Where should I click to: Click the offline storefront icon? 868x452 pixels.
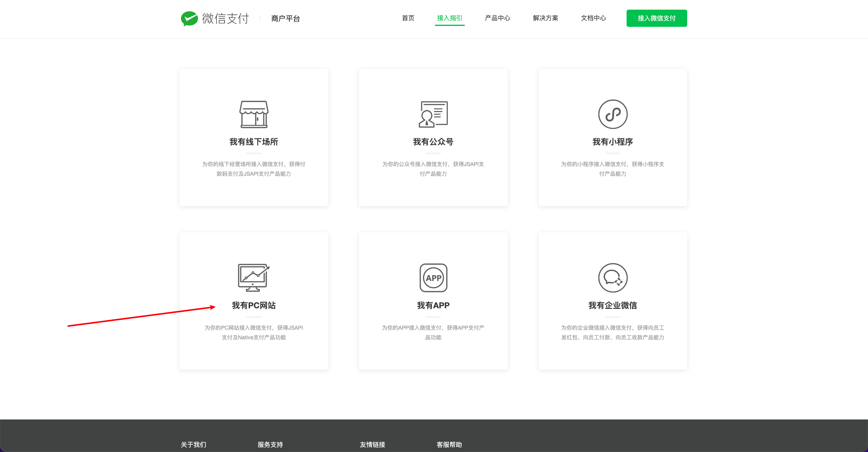(x=254, y=114)
